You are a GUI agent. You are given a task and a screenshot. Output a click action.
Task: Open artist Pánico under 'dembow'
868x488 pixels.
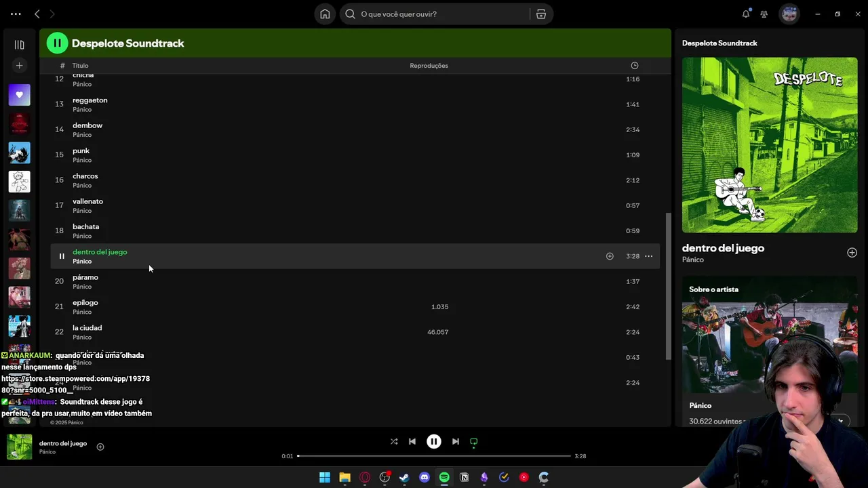82,135
